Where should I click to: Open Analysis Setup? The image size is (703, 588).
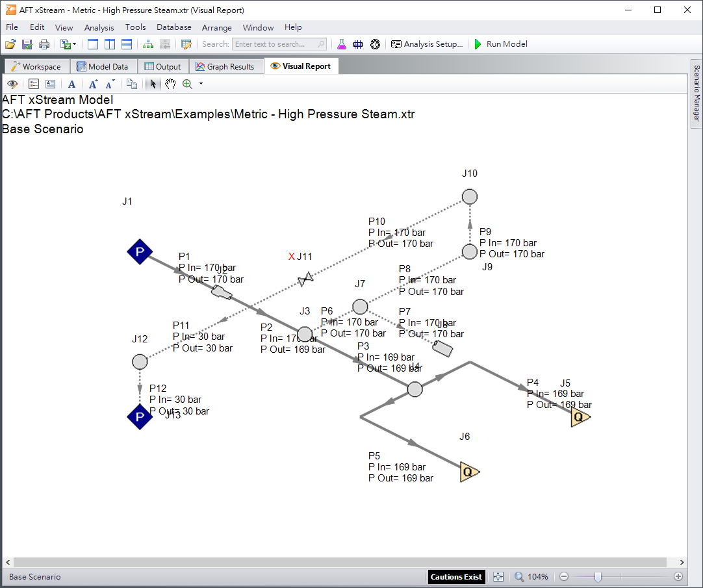426,44
